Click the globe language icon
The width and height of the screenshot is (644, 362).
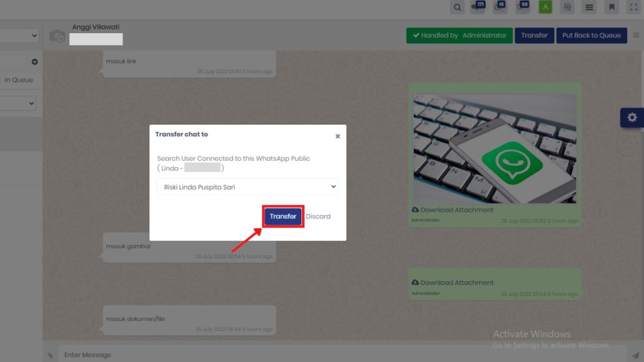(x=567, y=7)
